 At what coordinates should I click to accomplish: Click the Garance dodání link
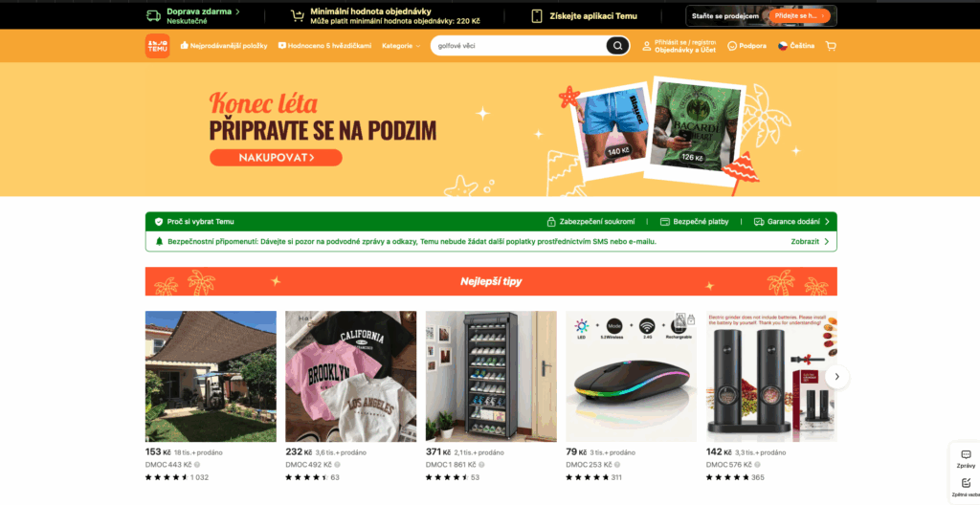coord(791,221)
